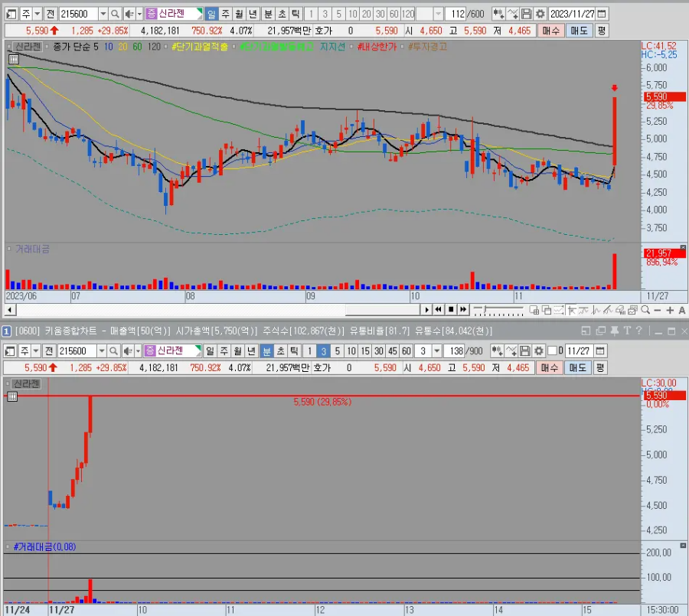Tick the checkbox before D in lower toolbar
Image resolution: width=689 pixels, height=616 pixels.
(552, 350)
